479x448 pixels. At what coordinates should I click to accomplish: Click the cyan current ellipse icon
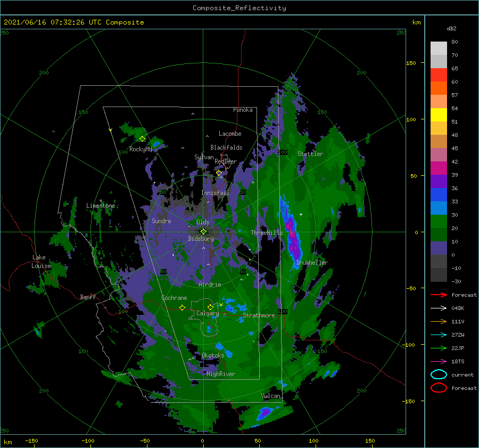click(x=439, y=374)
